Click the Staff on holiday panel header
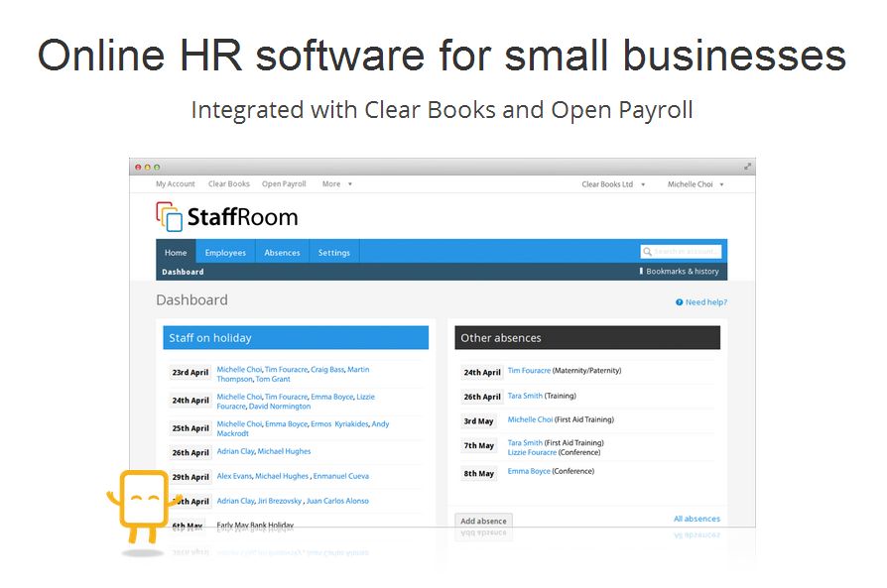This screenshot has height=588, width=887. [296, 337]
